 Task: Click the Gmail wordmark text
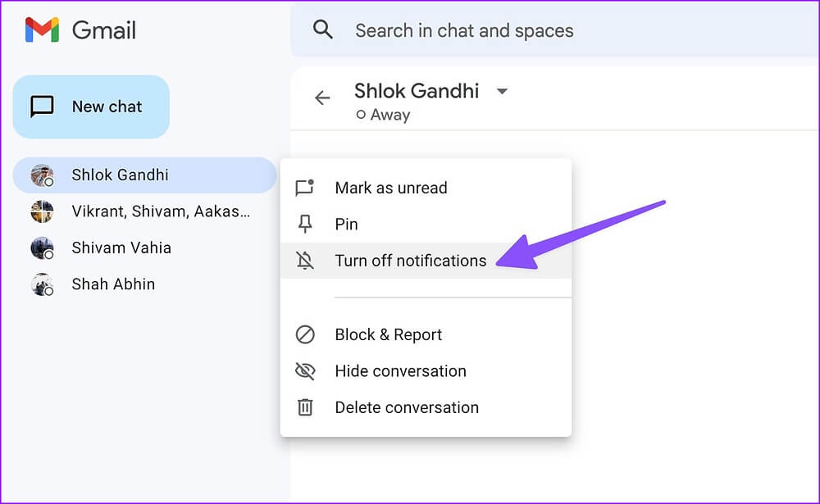104,30
